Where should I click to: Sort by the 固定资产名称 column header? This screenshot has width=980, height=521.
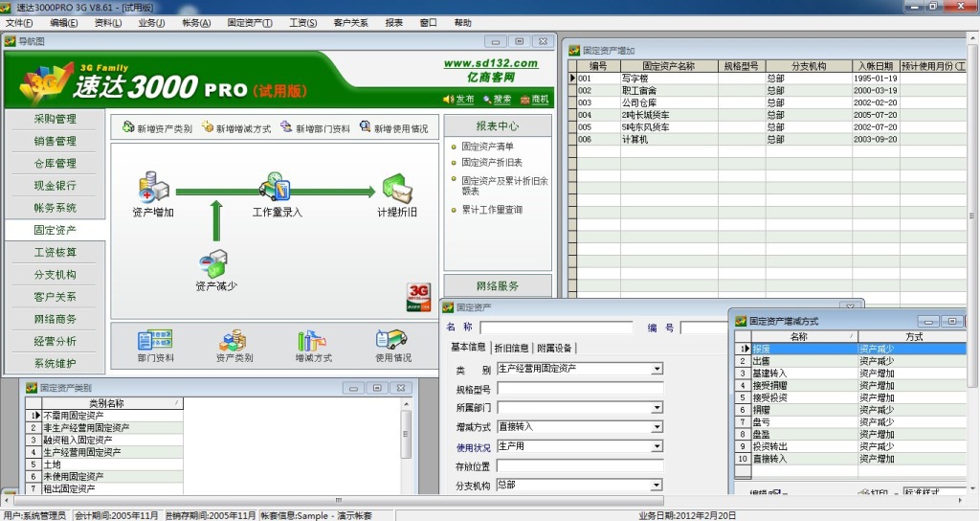point(669,66)
